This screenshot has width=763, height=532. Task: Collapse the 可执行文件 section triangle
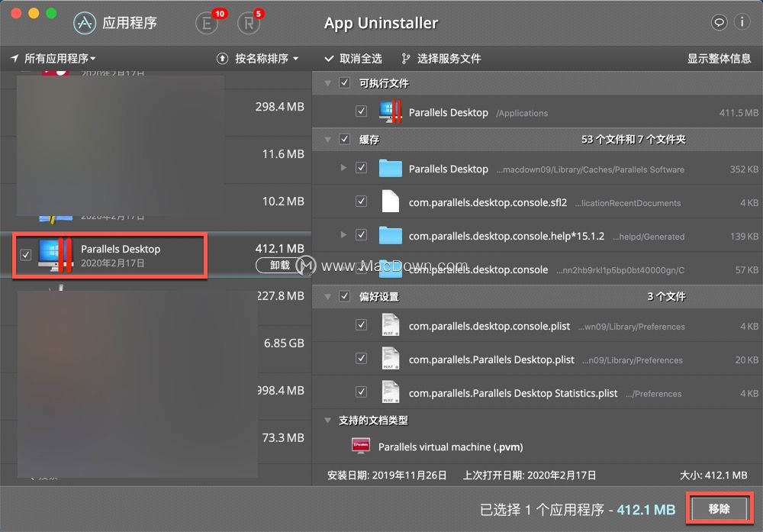[328, 83]
